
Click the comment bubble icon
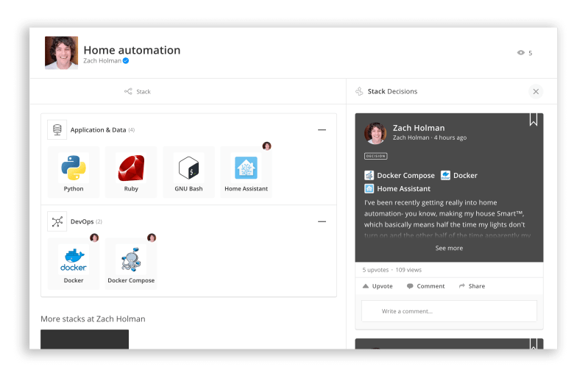click(x=410, y=286)
